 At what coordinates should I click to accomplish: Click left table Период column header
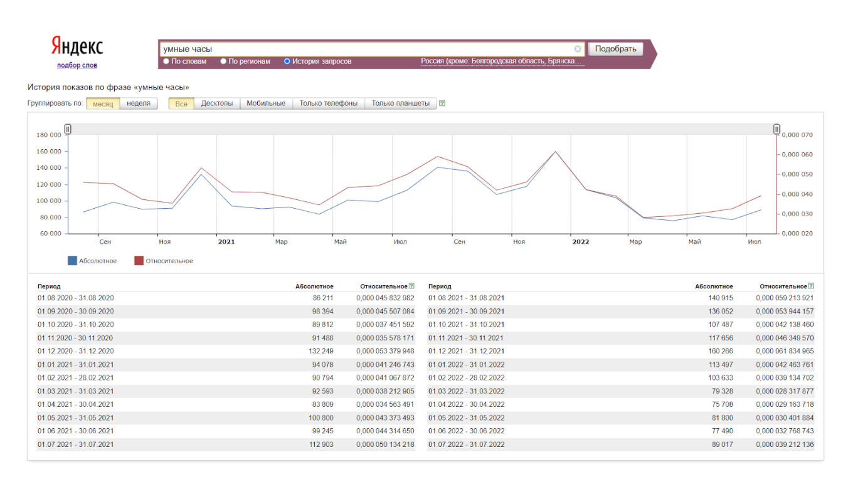pyautogui.click(x=49, y=286)
